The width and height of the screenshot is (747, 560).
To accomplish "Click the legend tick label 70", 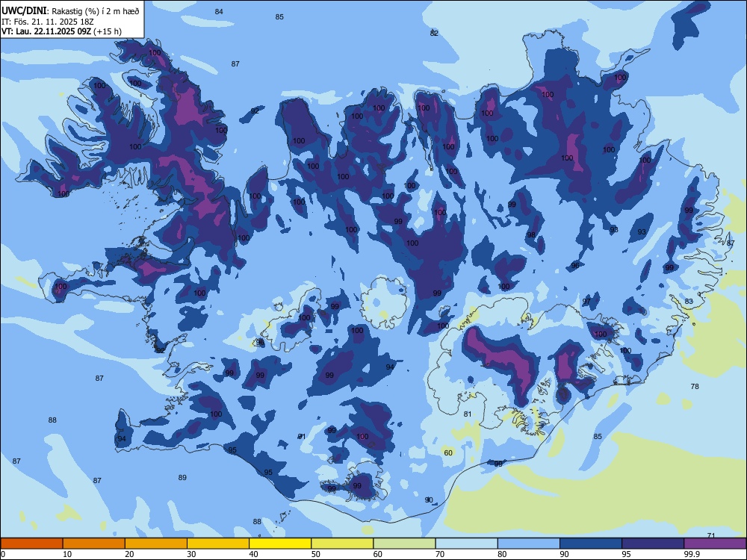I will pyautogui.click(x=440, y=554).
